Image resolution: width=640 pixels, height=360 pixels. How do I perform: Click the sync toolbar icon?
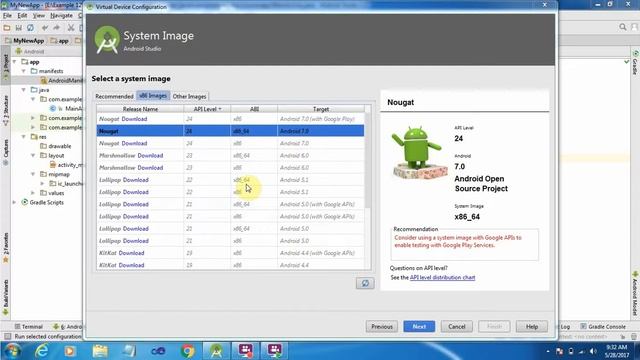pyautogui.click(x=31, y=28)
